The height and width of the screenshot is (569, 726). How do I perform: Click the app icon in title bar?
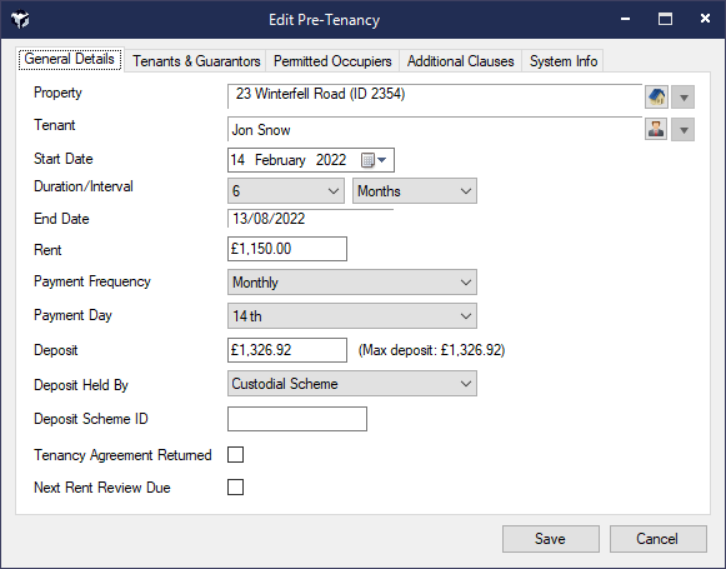pos(19,20)
